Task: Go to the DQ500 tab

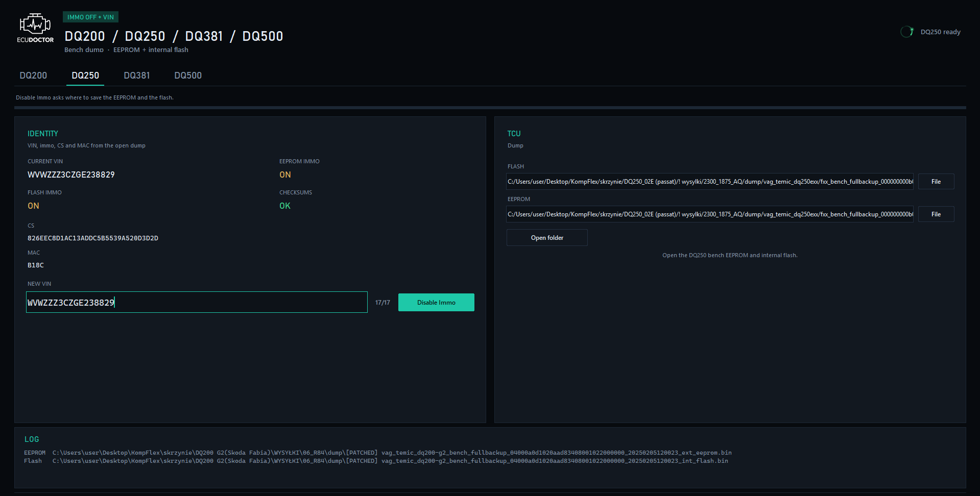Action: (x=188, y=76)
